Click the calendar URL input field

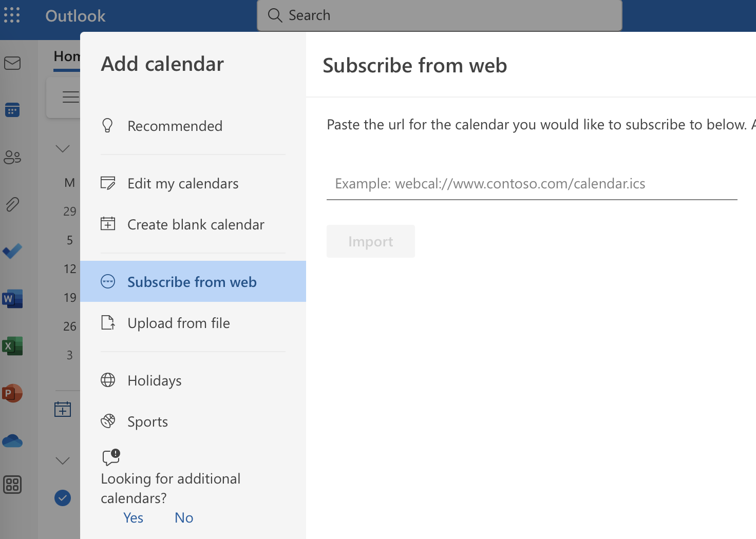[532, 184]
